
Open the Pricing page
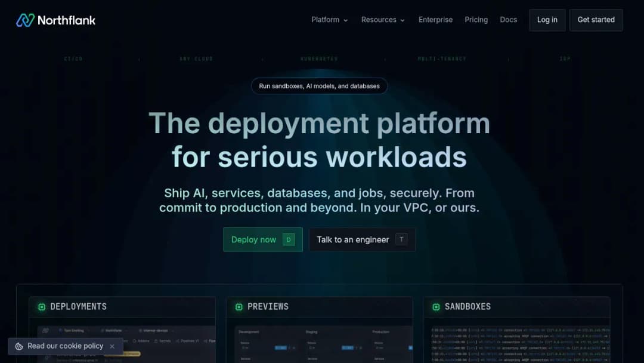(476, 20)
